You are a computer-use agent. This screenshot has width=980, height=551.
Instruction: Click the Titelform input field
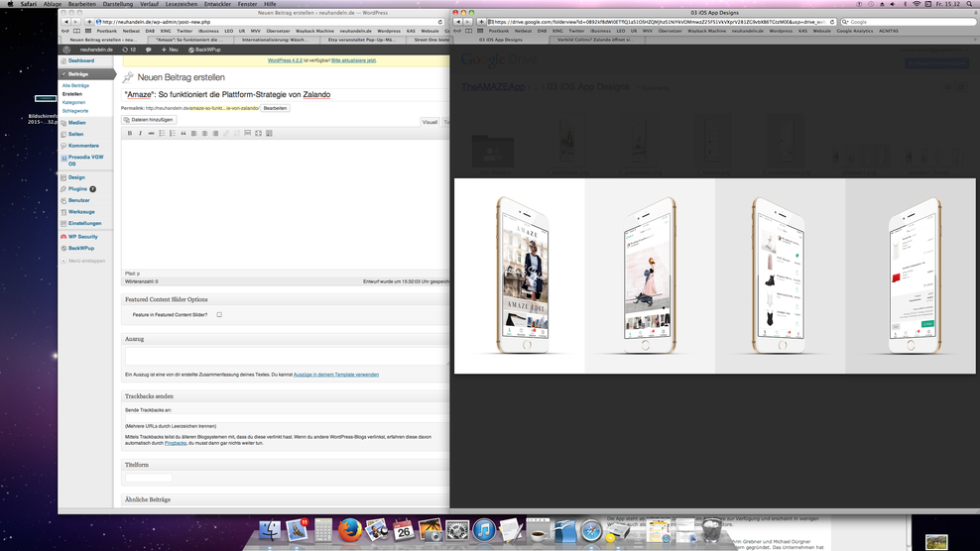click(149, 478)
